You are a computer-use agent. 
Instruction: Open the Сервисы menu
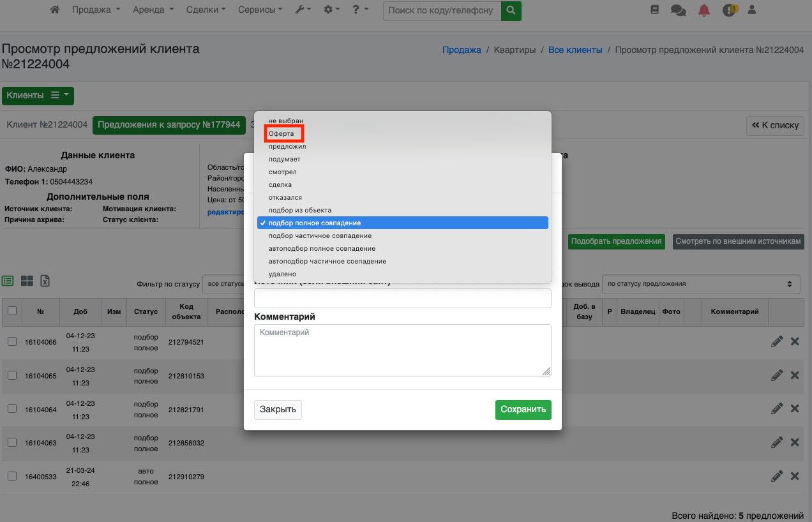coord(260,10)
